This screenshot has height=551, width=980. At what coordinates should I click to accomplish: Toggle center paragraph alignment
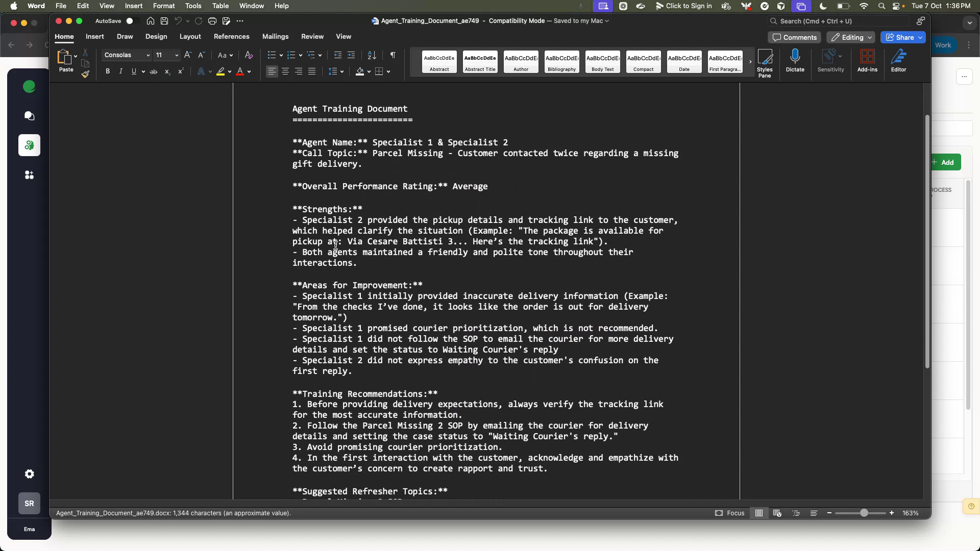(x=285, y=71)
